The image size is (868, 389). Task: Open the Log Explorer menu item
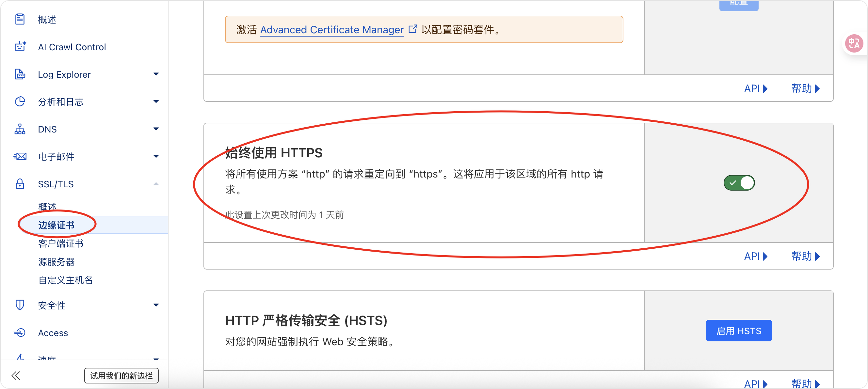tap(64, 74)
